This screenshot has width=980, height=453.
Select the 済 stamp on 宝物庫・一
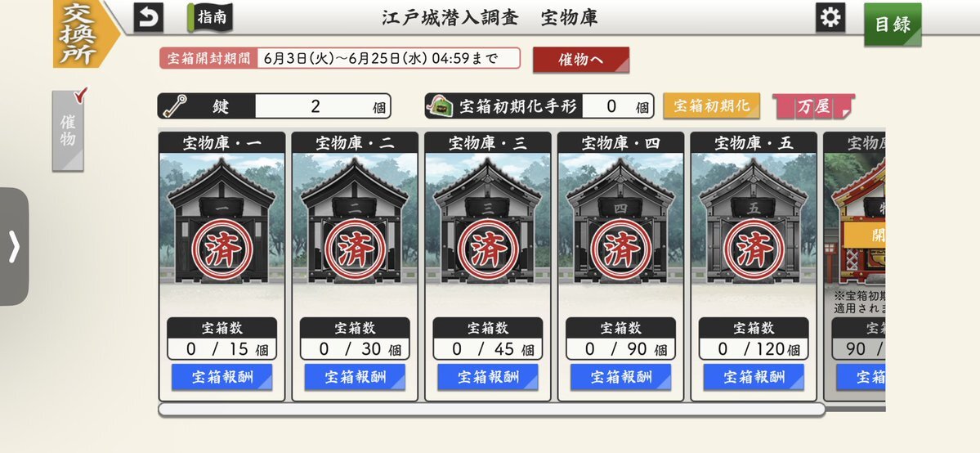(x=222, y=249)
